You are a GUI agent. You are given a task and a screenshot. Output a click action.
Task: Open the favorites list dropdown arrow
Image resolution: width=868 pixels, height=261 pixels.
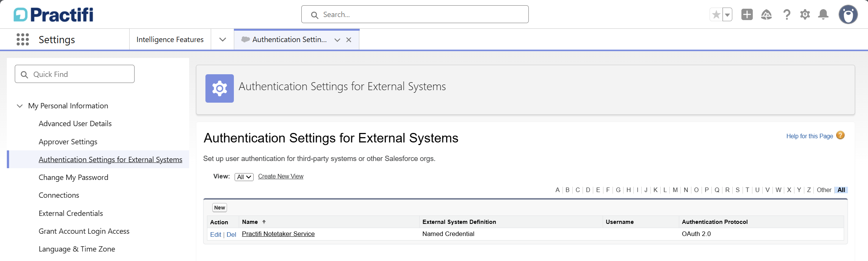click(727, 15)
